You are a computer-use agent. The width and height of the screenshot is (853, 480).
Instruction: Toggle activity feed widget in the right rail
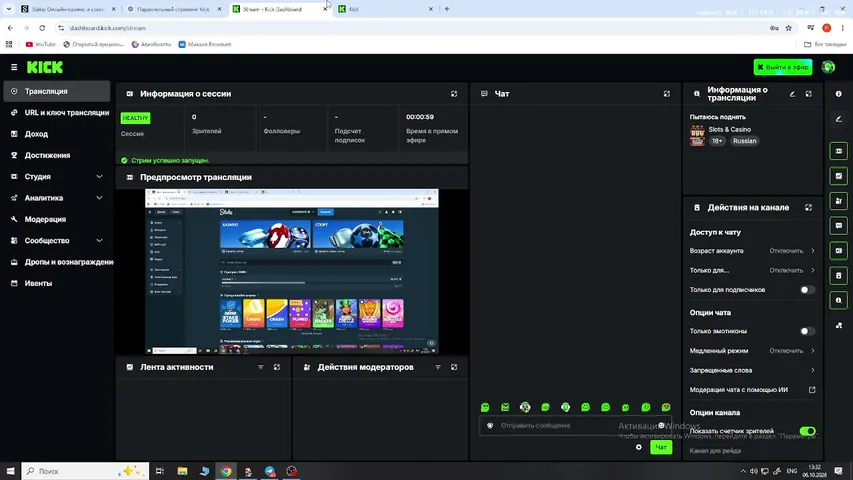838,176
